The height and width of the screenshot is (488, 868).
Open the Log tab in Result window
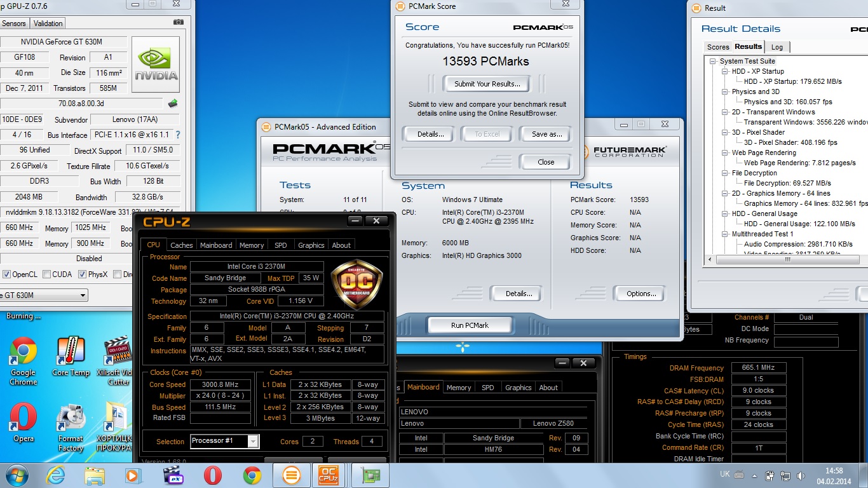pyautogui.click(x=777, y=47)
